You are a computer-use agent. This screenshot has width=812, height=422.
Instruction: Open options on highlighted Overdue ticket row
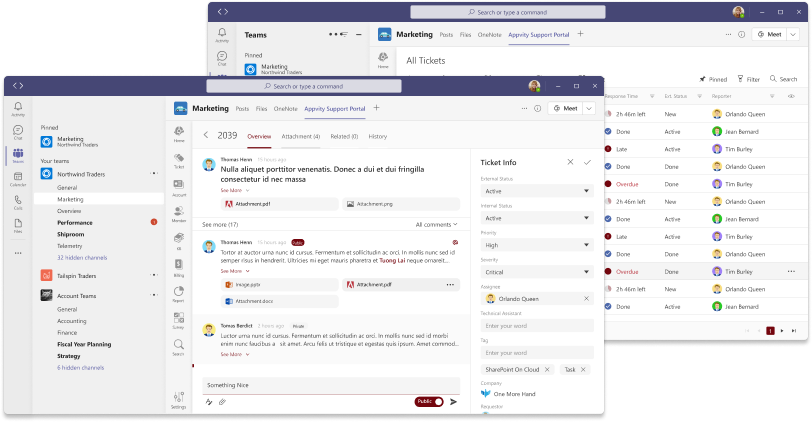click(791, 271)
